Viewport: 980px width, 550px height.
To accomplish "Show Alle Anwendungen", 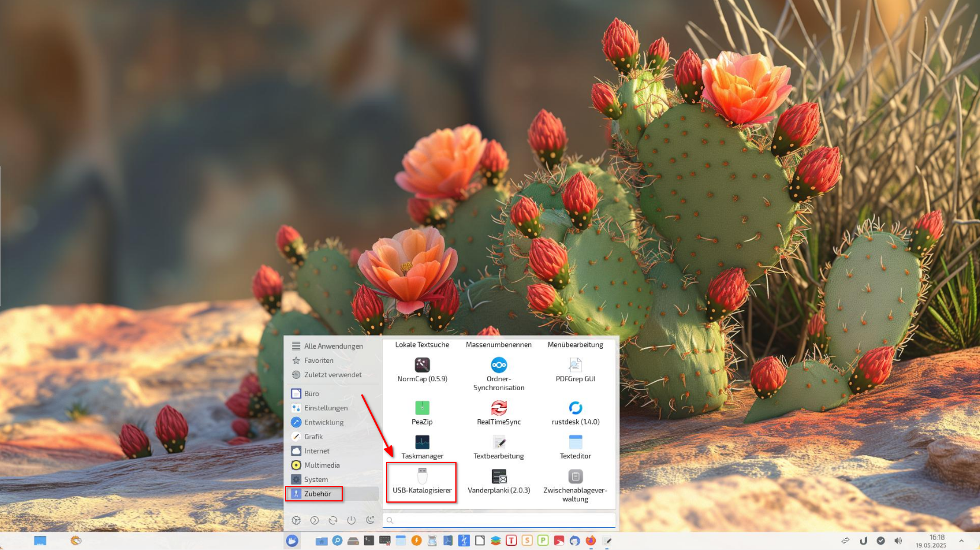I will tap(332, 346).
